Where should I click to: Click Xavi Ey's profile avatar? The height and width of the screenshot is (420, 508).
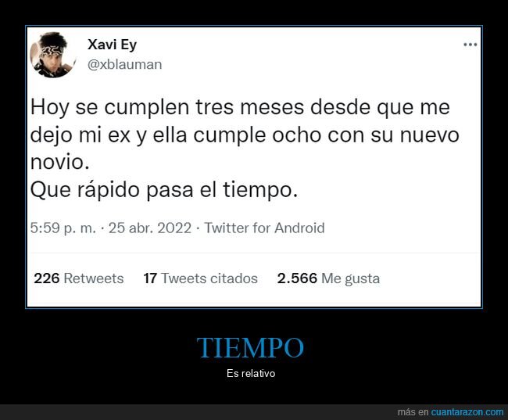(53, 55)
